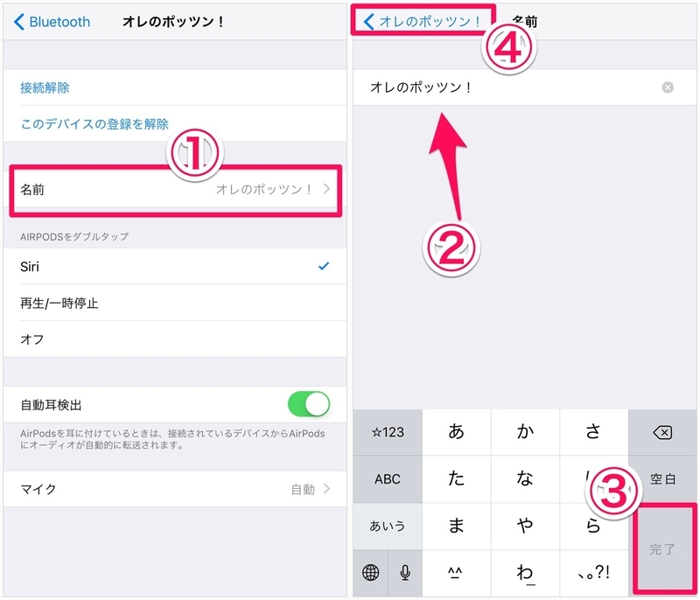Tap the globe keyboard-switch icon

pyautogui.click(x=370, y=572)
